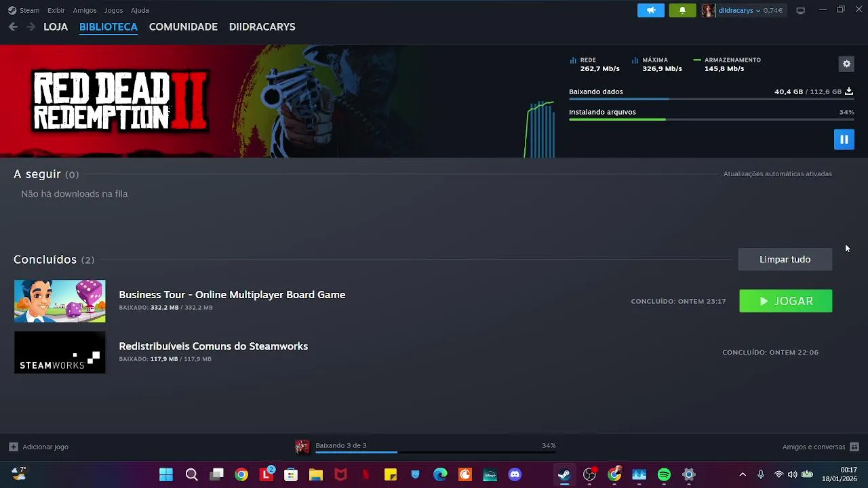This screenshot has width=868, height=488.
Task: Click JOGAR for Business Tour
Action: coord(785,301)
